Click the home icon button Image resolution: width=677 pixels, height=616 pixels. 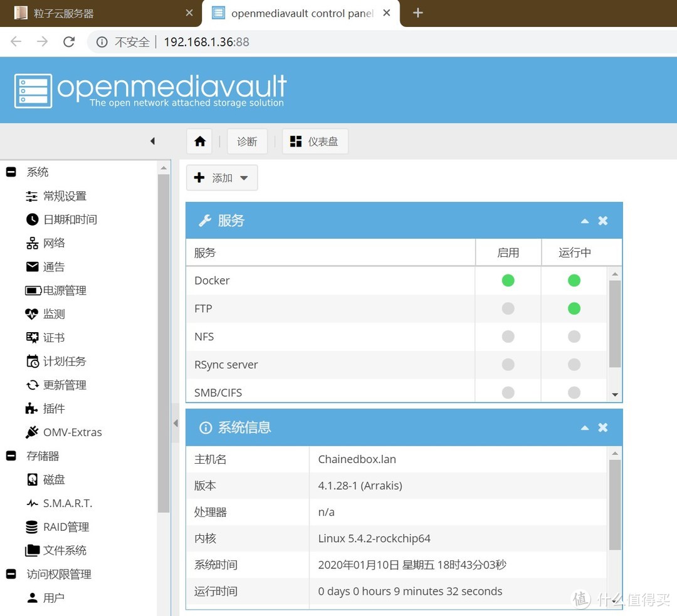point(199,141)
